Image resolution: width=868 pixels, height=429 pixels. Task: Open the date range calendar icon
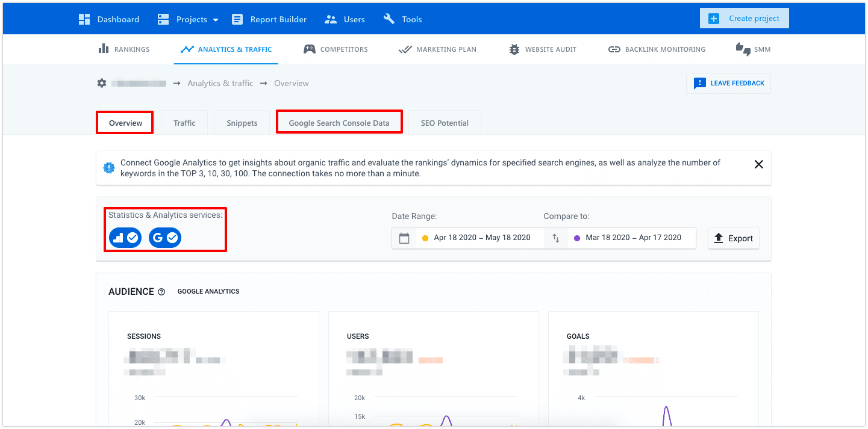click(404, 238)
